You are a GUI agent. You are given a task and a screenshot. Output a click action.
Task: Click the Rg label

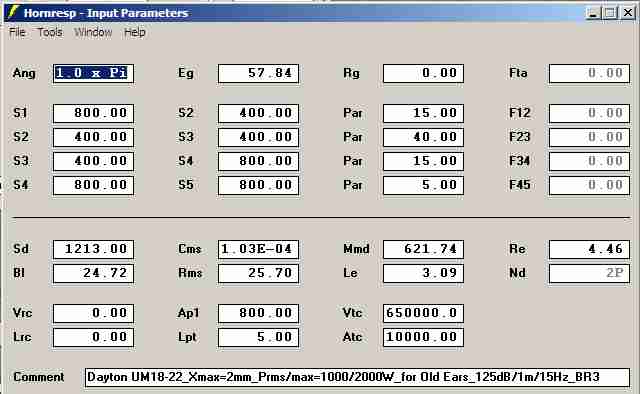pyautogui.click(x=351, y=73)
